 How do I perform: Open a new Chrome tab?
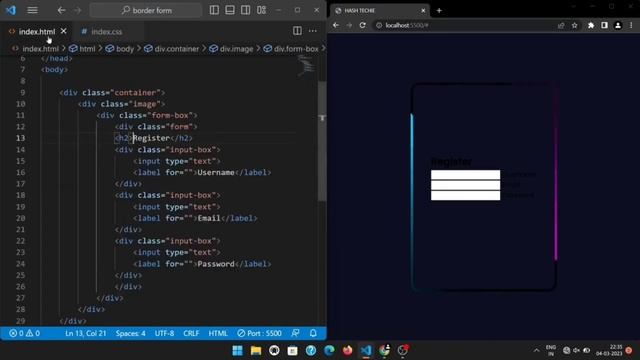tap(439, 11)
